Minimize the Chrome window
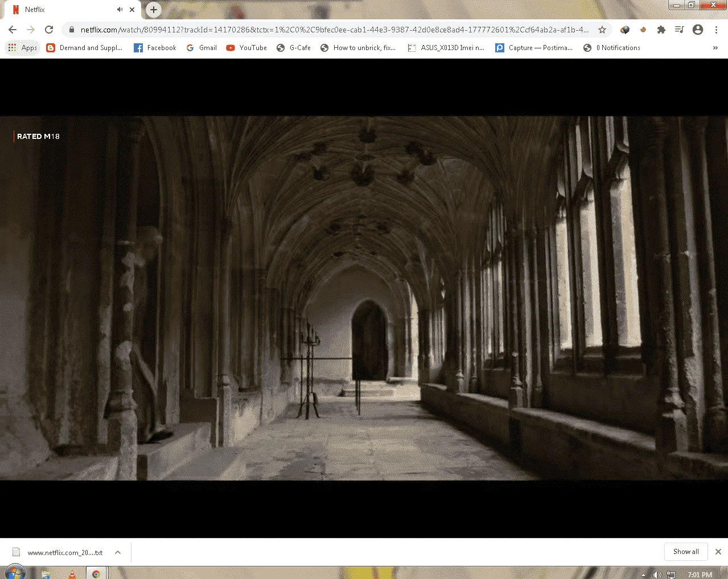 (676, 5)
